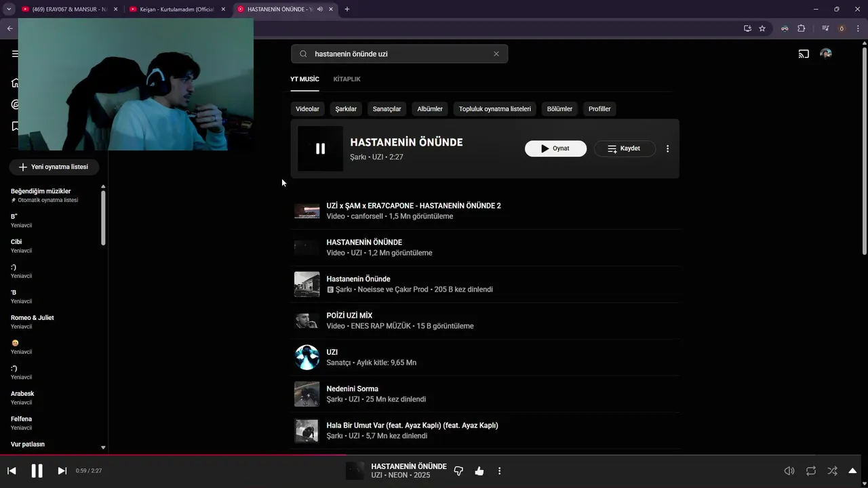Click the search box containing hastanenin önünde uzi
This screenshot has height=488, width=868.
coord(399,54)
